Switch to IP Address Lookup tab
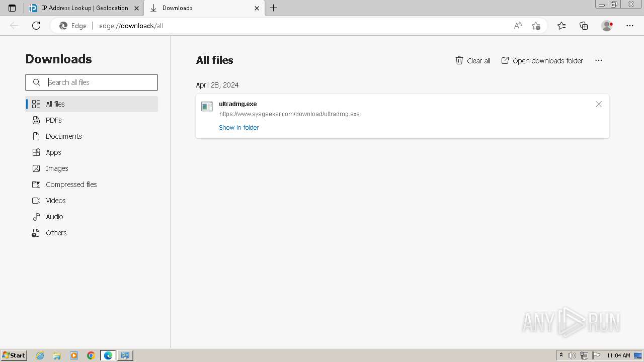This screenshot has height=362, width=644. (84, 8)
